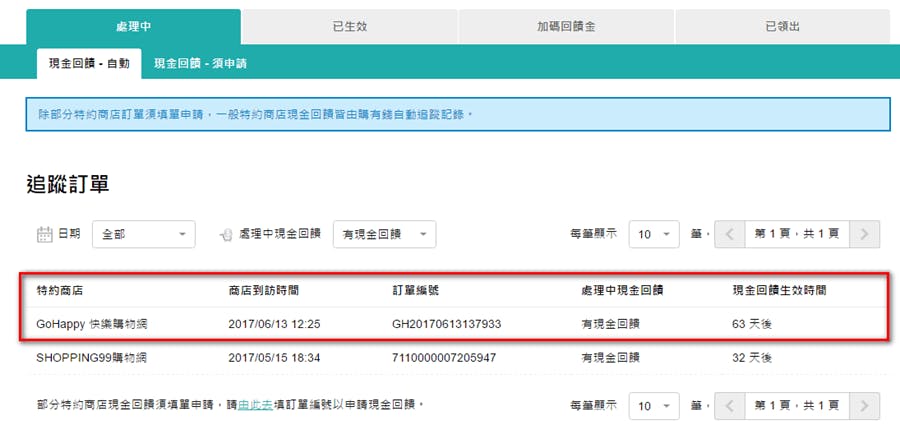Select the GoHappy 快樂購物網 merchant cell
This screenshot has height=425, width=900.
click(x=92, y=324)
